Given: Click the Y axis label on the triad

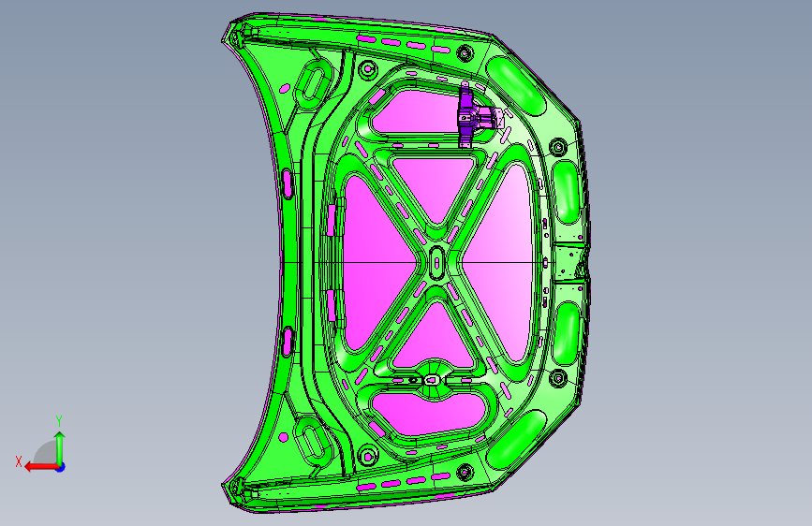Looking at the screenshot, I should (59, 421).
